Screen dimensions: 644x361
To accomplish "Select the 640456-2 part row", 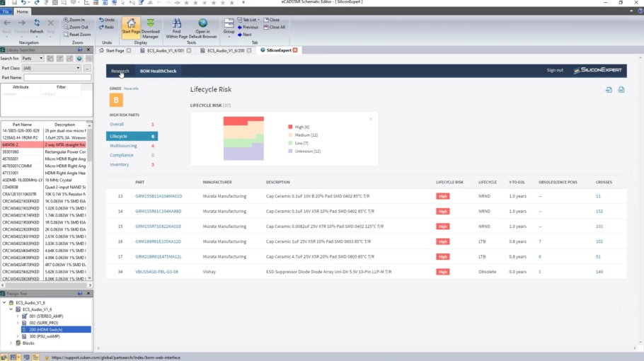I will click(45, 145).
